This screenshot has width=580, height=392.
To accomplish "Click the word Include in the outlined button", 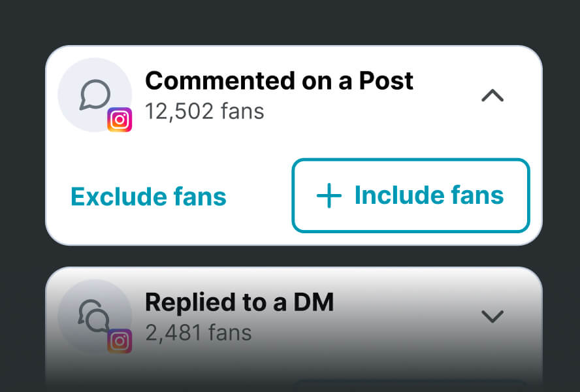I will (x=391, y=195).
